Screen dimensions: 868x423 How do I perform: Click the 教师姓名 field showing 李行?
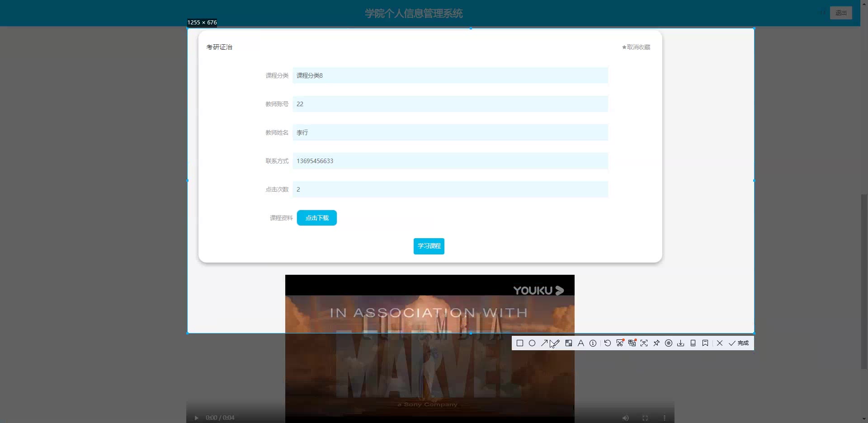coord(450,132)
